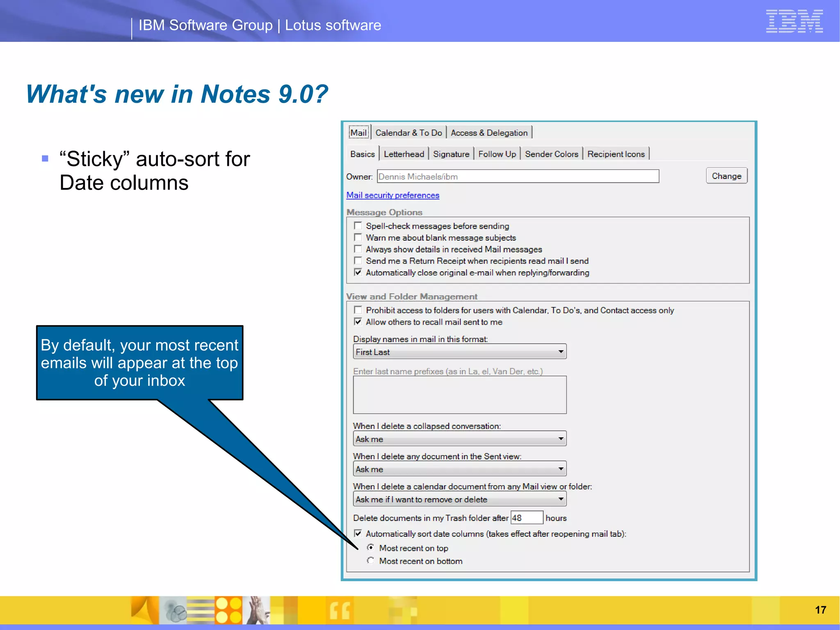The height and width of the screenshot is (630, 840).
Task: Select Most recent on top radio
Action: [371, 548]
